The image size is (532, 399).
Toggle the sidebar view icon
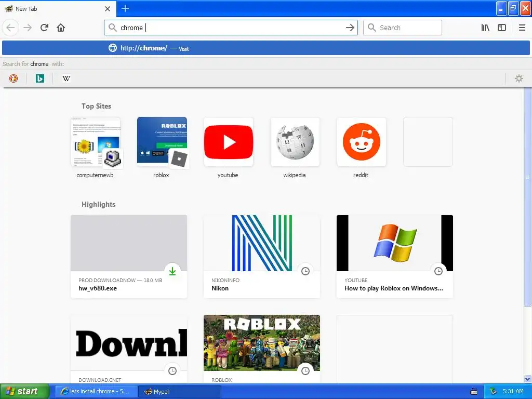pyautogui.click(x=502, y=28)
